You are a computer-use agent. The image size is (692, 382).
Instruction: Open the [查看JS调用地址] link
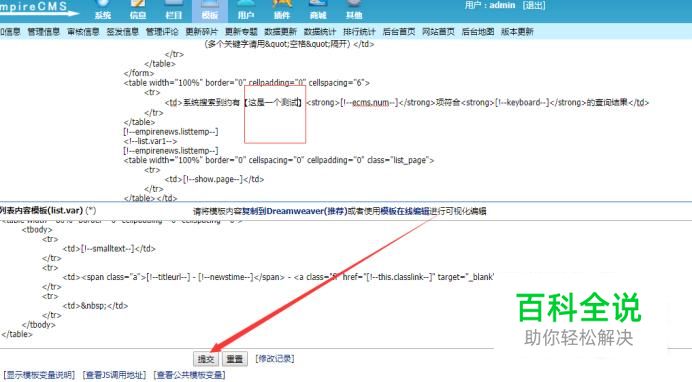click(x=114, y=375)
